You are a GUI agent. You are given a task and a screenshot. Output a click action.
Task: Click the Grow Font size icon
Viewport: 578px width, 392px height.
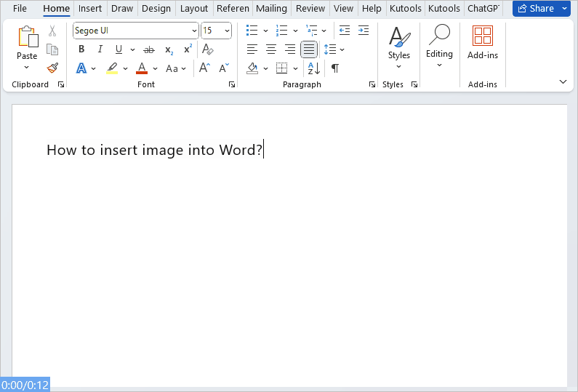[205, 68]
